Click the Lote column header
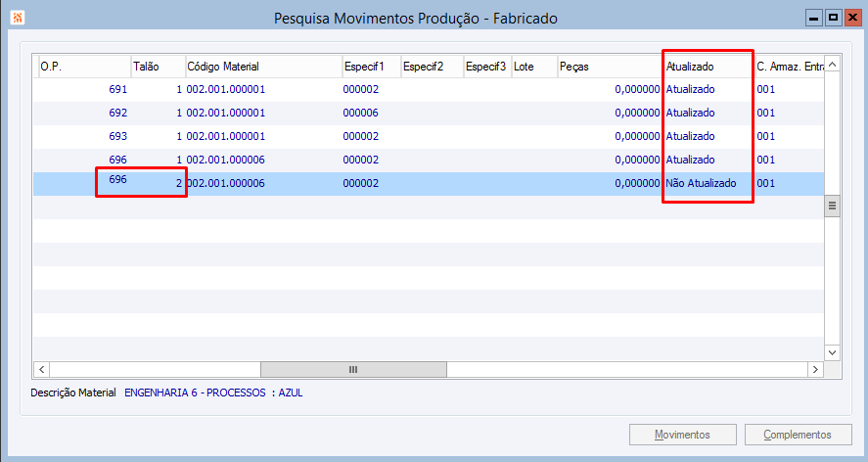868x462 pixels. 534,67
